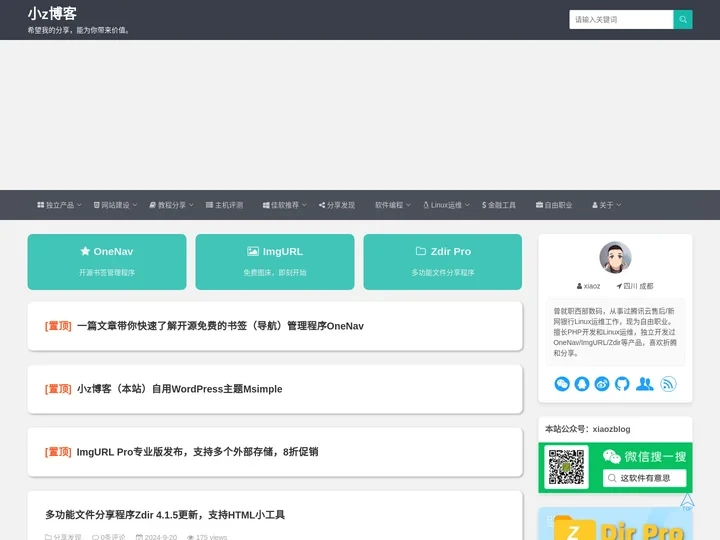Click the user icon beside 关于
Viewport: 720px width, 540px height.
click(595, 205)
